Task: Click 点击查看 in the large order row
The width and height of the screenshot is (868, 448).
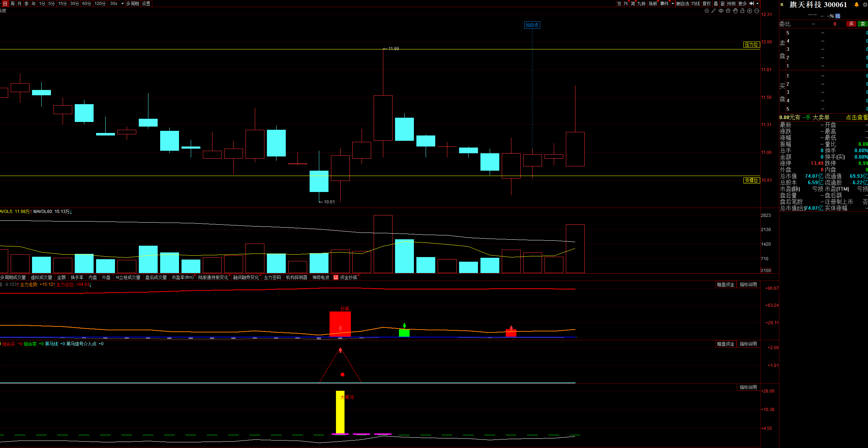Action: point(856,118)
